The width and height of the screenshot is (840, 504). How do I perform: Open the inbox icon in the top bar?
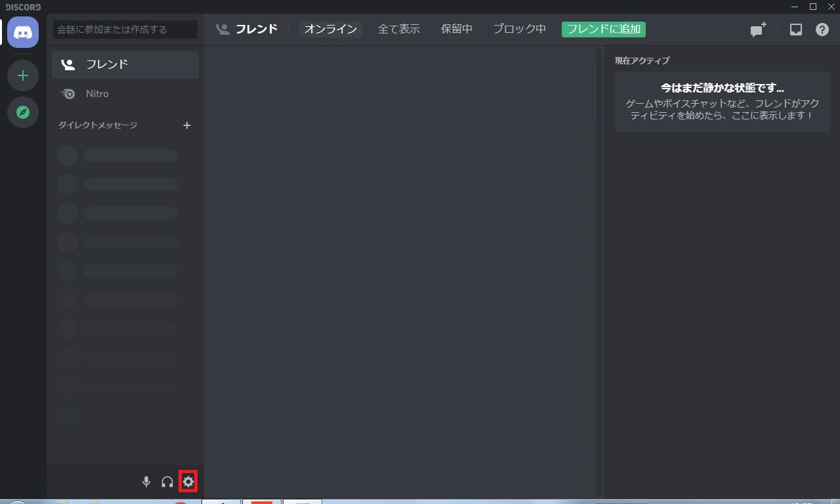[796, 30]
